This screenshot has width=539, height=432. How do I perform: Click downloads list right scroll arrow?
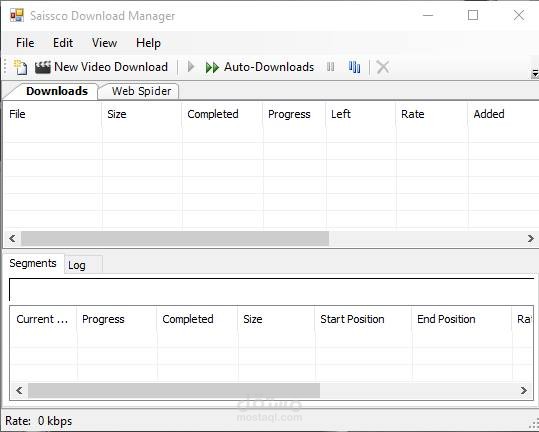pos(530,239)
